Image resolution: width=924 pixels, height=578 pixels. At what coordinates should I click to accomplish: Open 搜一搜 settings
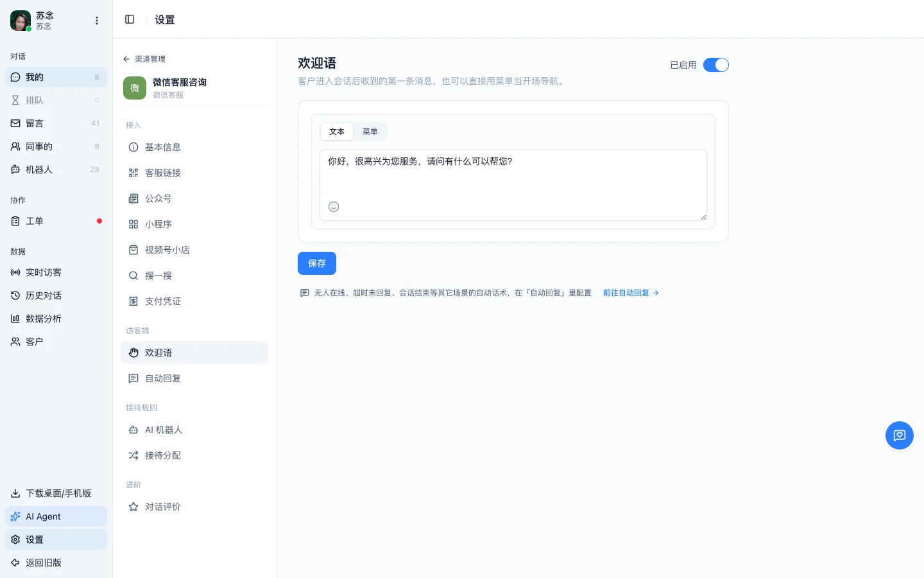[x=194, y=276]
